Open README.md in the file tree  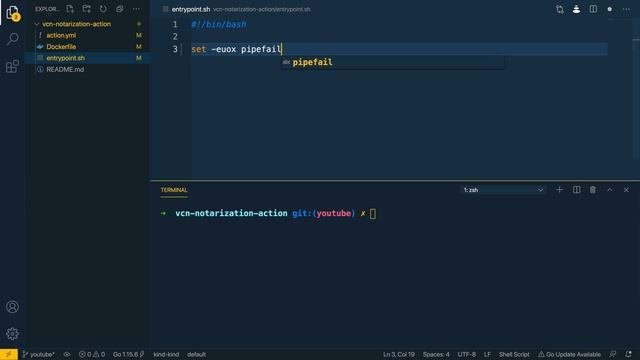(65, 70)
